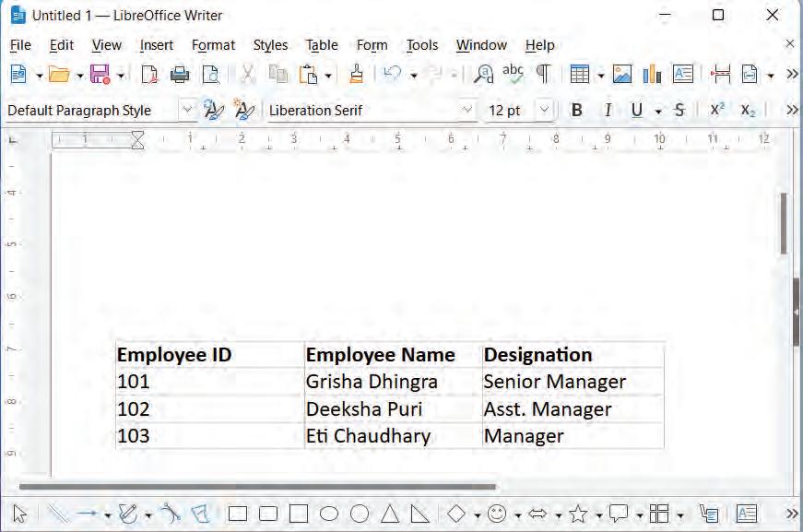Export directly as PDF
This screenshot has height=532, width=803.
(x=149, y=75)
